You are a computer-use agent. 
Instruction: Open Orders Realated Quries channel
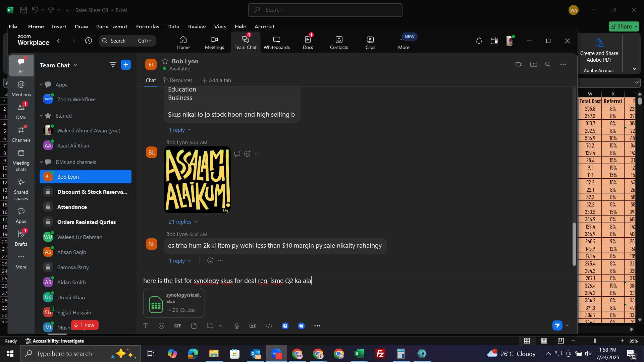[86, 222]
